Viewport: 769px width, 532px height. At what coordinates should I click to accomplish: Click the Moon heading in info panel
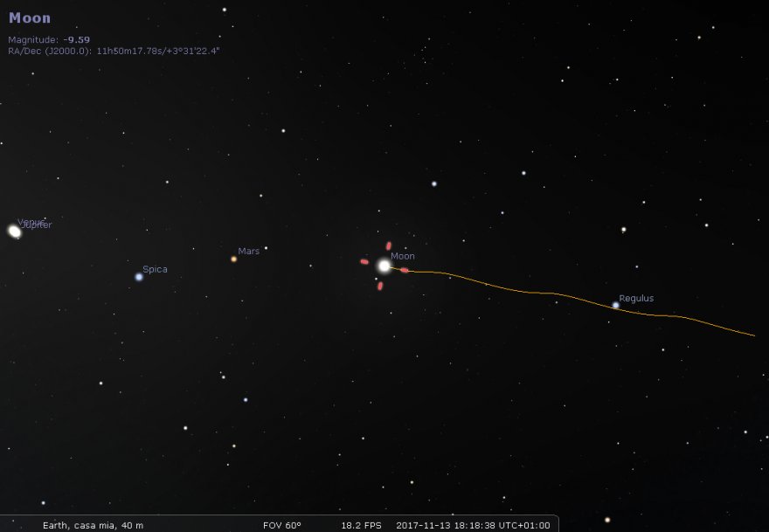(30, 18)
